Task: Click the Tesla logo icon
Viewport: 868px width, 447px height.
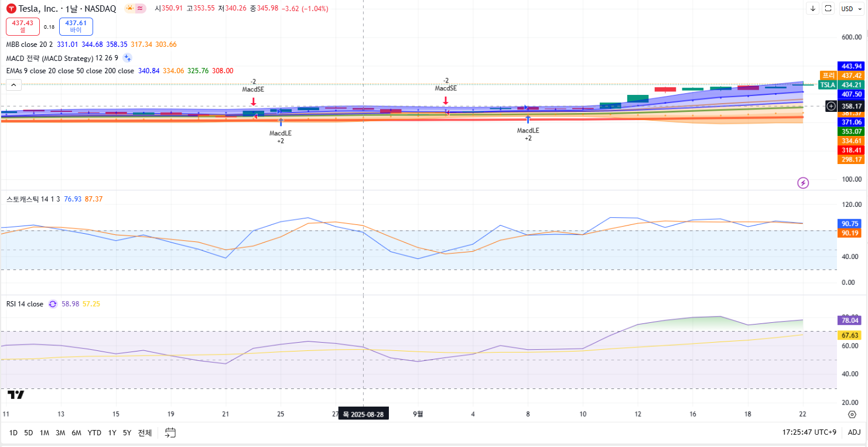Action: 11,8
